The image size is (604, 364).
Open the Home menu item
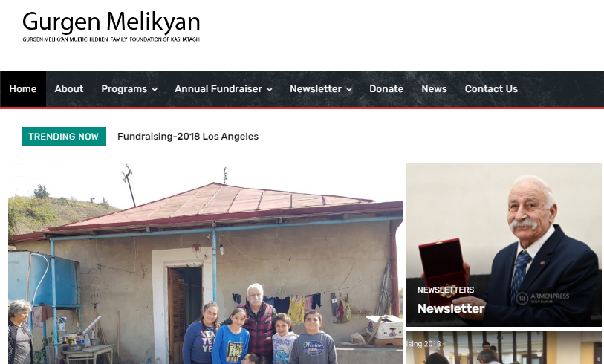click(x=23, y=89)
